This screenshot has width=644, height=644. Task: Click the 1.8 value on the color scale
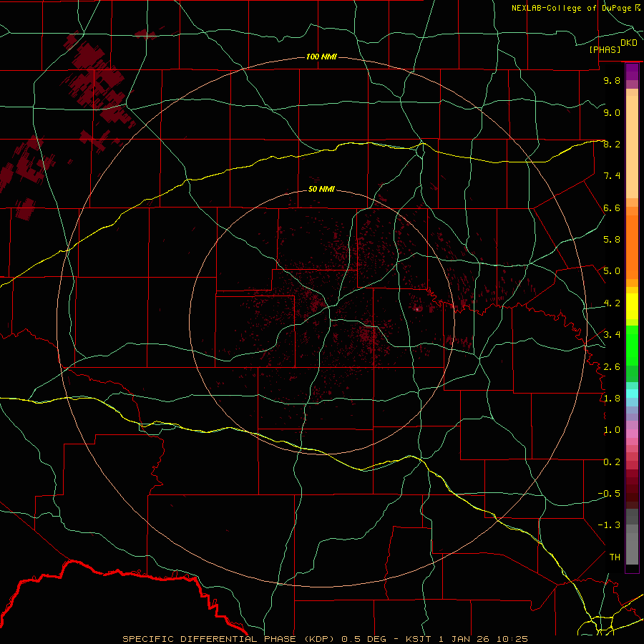[612, 398]
